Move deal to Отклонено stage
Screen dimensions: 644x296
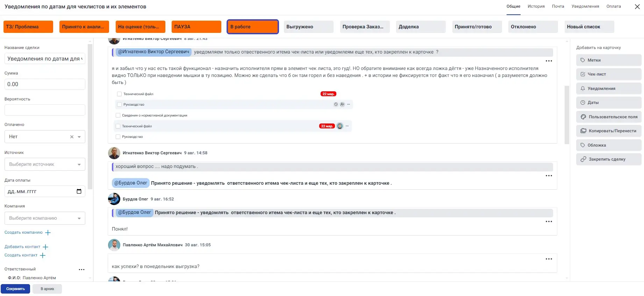point(533,27)
